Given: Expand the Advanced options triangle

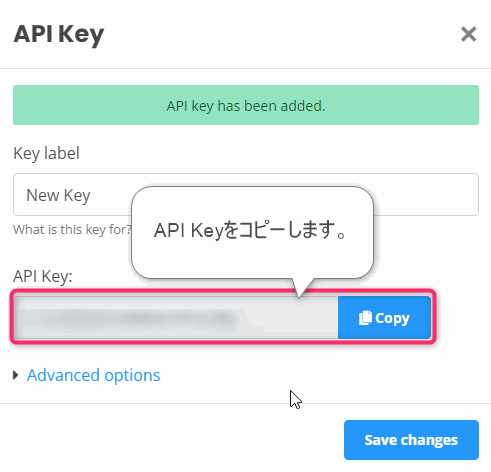Looking at the screenshot, I should pyautogui.click(x=15, y=375).
